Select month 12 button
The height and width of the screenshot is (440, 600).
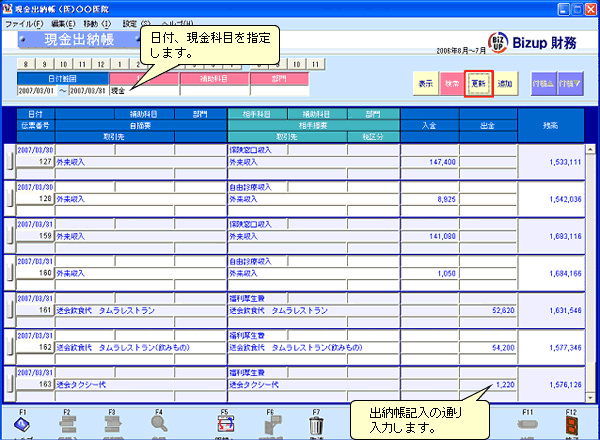pos(101,64)
